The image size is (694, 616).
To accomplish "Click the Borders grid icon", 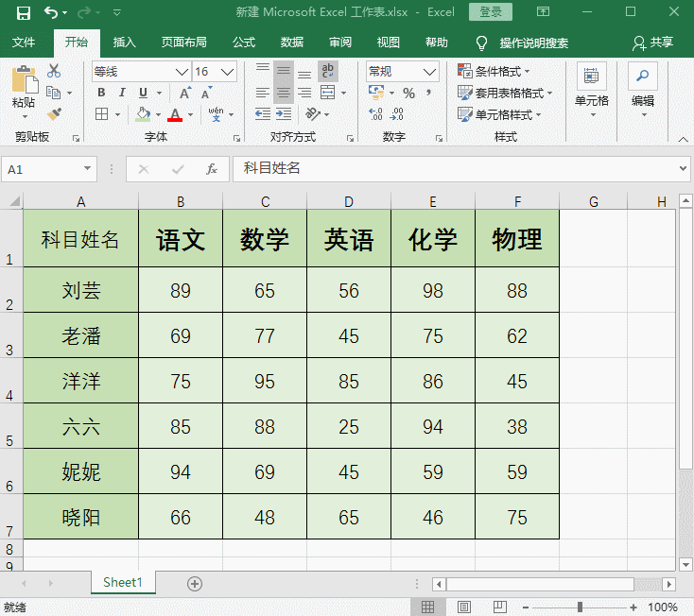I will coord(102,114).
